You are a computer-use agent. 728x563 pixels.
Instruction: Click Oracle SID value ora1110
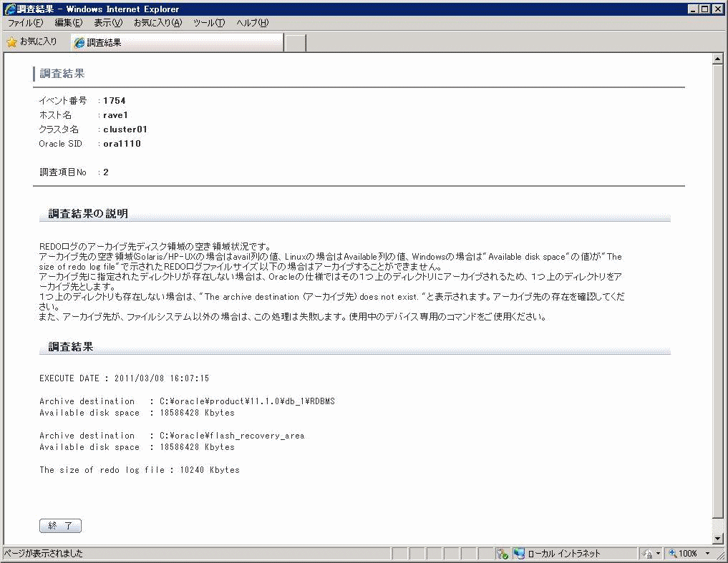tap(122, 143)
